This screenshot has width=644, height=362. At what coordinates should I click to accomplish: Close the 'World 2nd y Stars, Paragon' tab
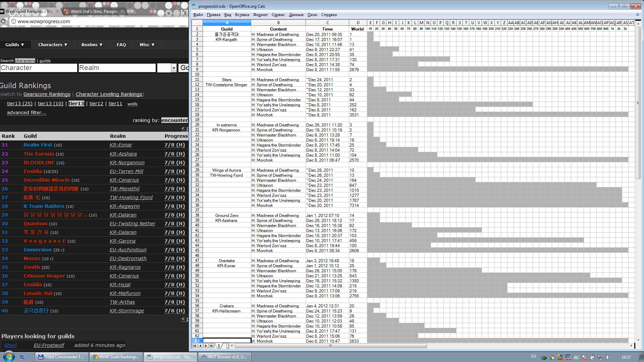click(x=122, y=11)
